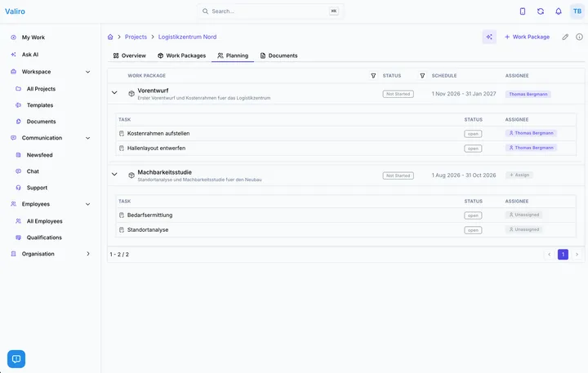Click Vorentwurf Not Started status badge
The image size is (588, 373).
point(398,94)
